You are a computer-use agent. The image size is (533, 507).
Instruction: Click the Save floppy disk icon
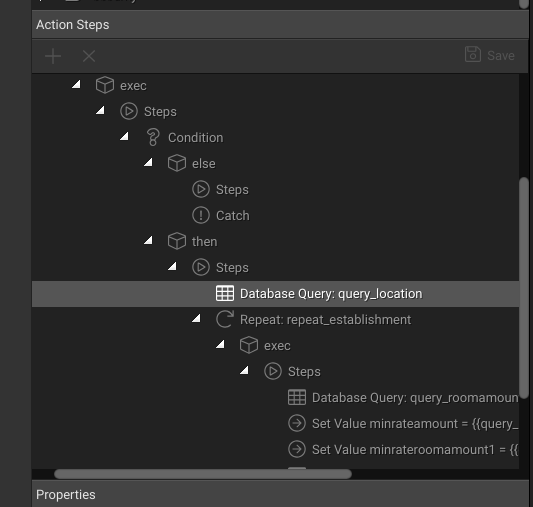[472, 54]
